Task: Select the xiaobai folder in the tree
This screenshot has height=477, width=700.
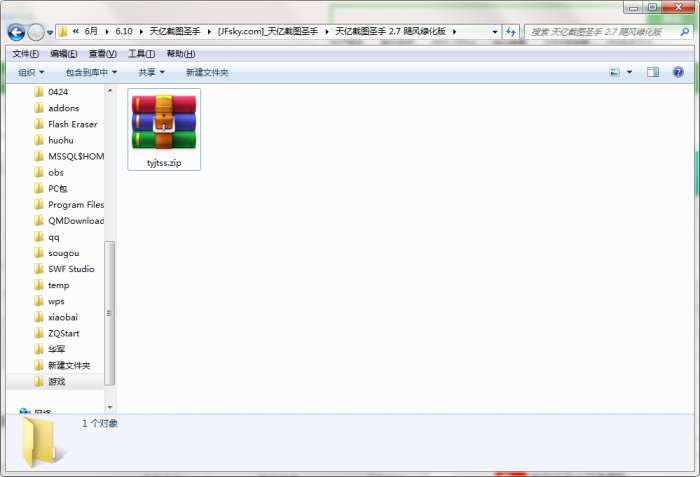Action: pyautogui.click(x=62, y=317)
